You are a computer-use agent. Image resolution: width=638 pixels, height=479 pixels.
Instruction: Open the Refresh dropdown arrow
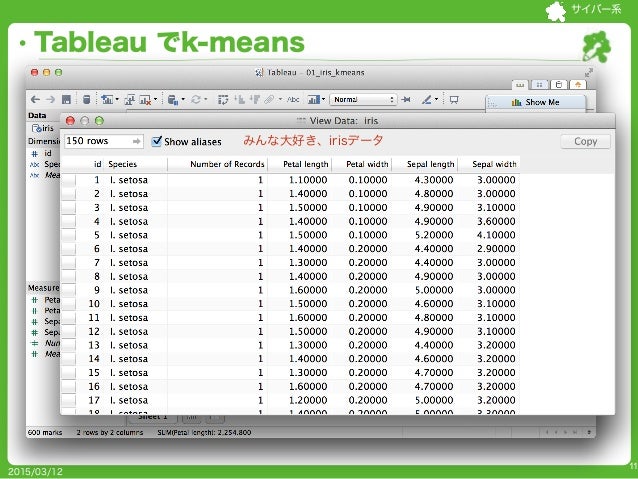(x=205, y=99)
